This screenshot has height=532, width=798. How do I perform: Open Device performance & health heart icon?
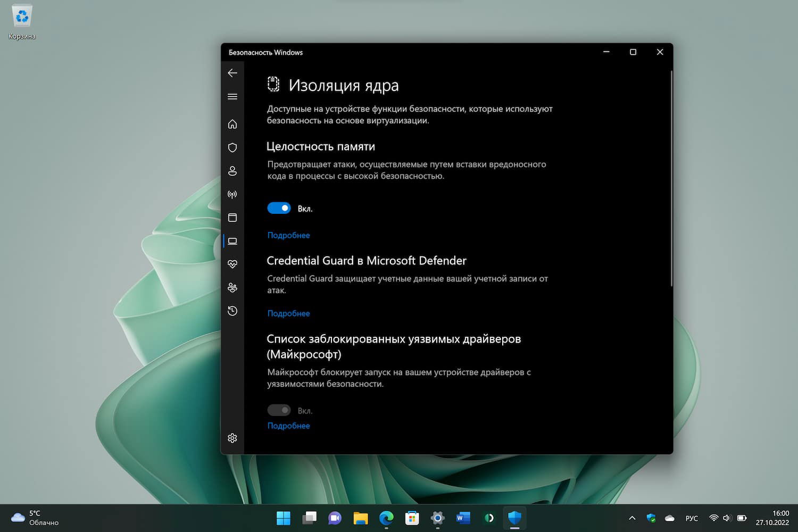[x=232, y=264]
